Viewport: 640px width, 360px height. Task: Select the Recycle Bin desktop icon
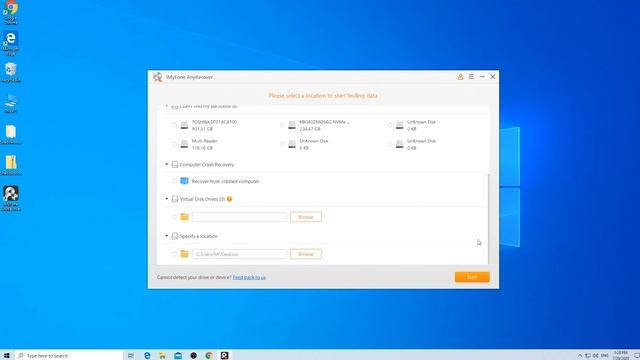11,73
